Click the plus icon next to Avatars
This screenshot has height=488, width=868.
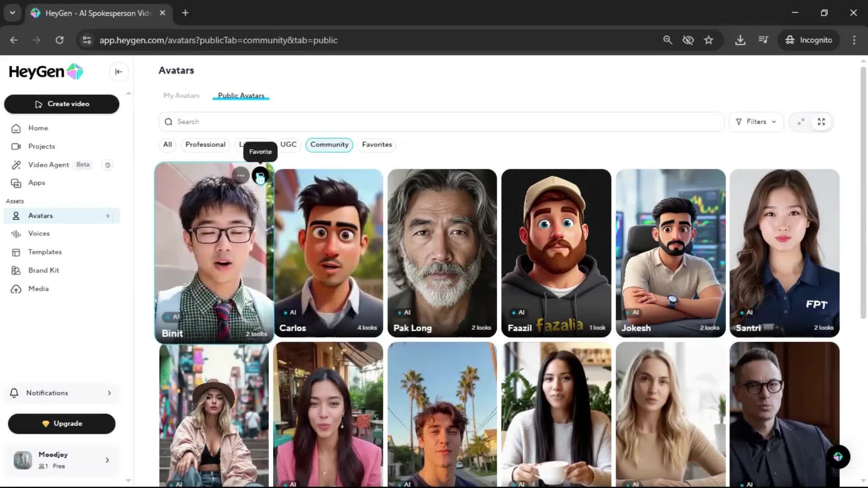point(108,216)
